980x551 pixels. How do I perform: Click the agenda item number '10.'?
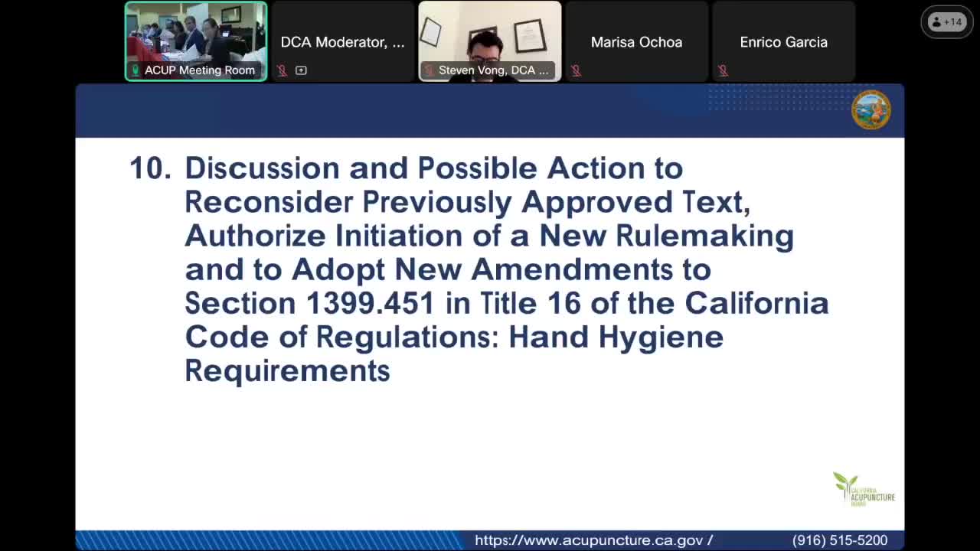(150, 168)
